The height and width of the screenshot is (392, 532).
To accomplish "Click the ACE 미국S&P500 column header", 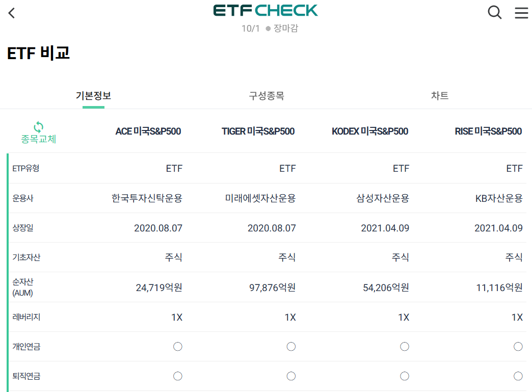I will tap(148, 131).
